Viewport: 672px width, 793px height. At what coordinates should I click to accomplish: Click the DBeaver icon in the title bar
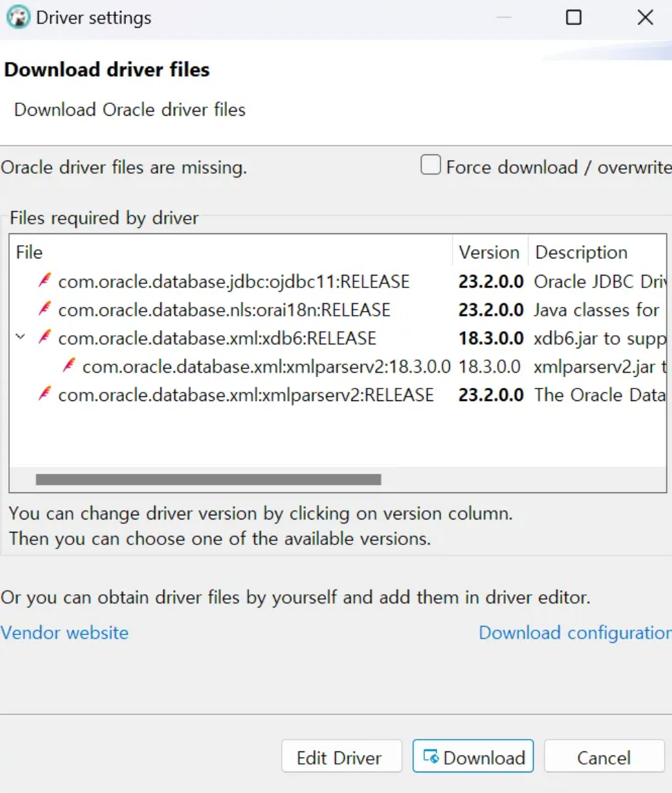pyautogui.click(x=18, y=17)
